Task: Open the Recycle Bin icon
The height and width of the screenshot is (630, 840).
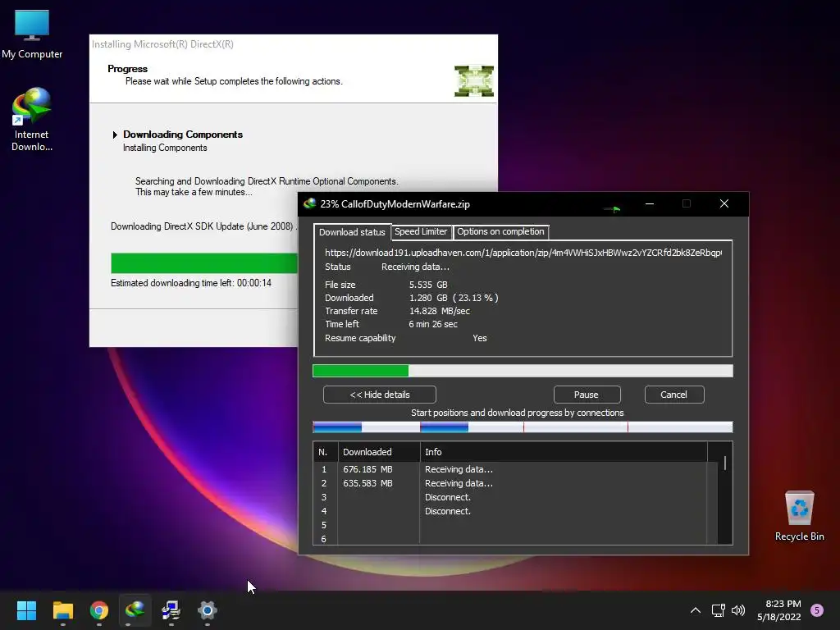Action: (x=799, y=517)
